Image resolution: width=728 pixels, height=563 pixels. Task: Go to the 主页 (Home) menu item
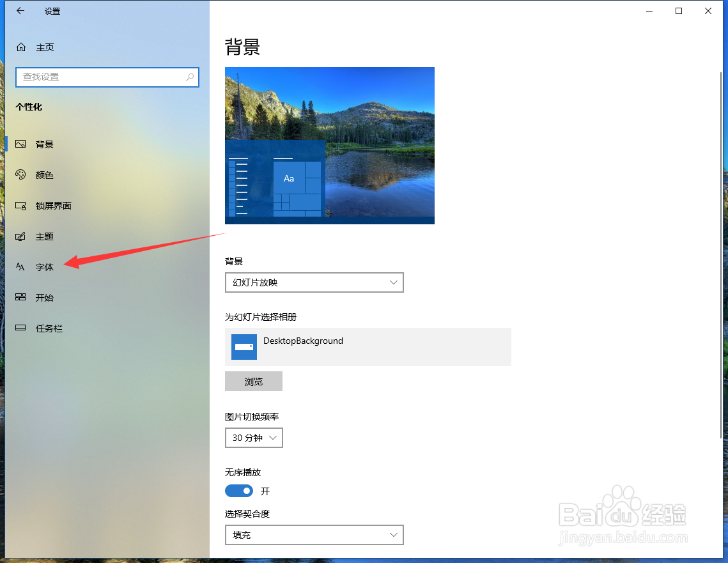[x=45, y=47]
